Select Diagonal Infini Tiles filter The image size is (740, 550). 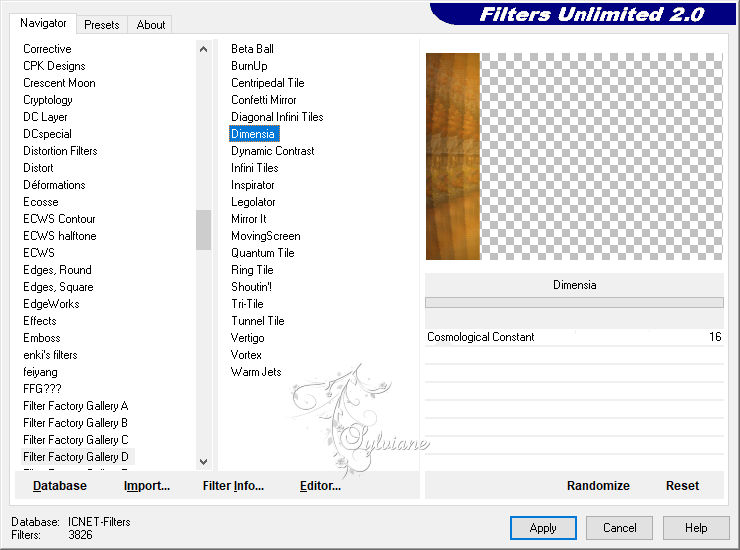[277, 117]
